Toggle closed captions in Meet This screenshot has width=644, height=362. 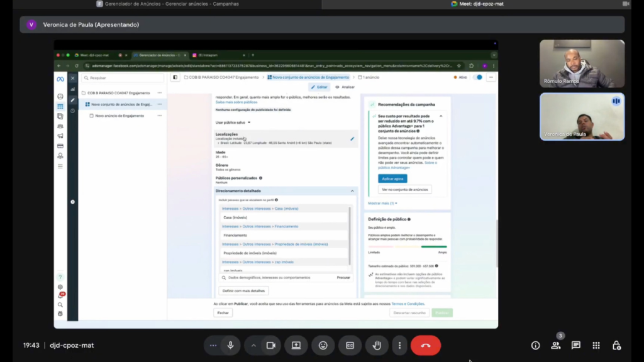pyautogui.click(x=350, y=345)
